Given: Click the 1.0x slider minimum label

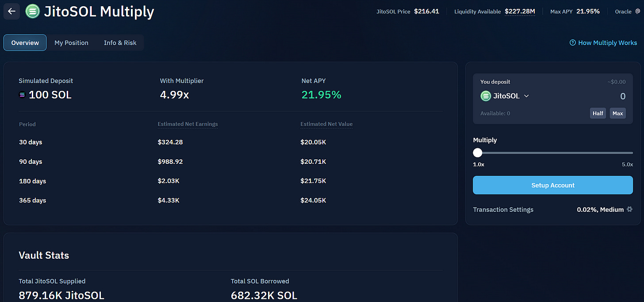Looking at the screenshot, I should [479, 164].
